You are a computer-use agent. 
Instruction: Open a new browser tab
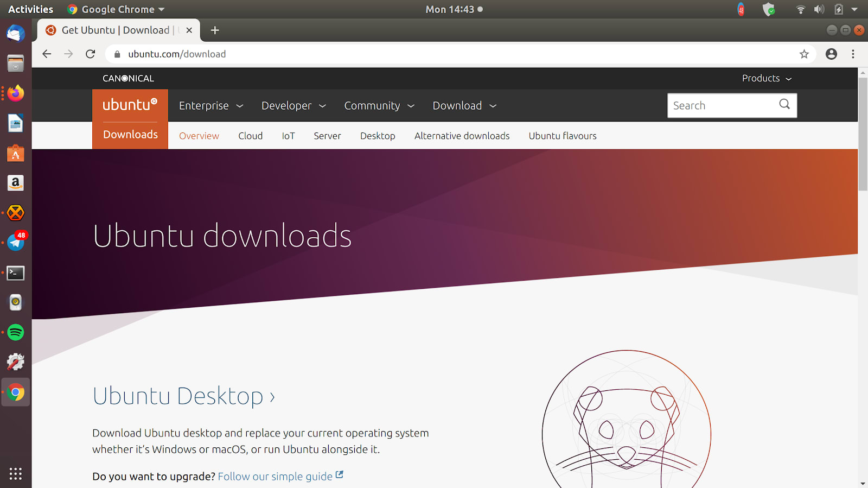tap(215, 30)
